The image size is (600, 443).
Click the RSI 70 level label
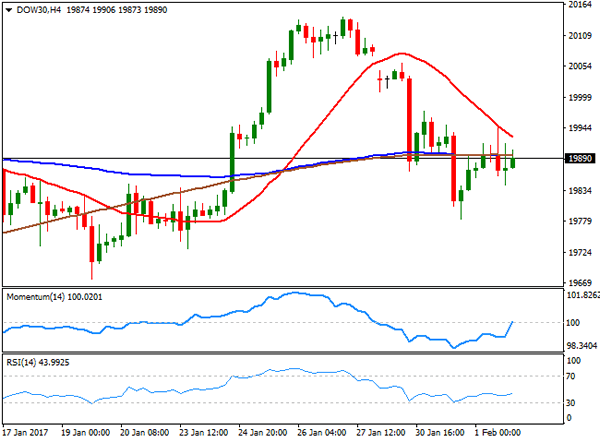coord(571,376)
